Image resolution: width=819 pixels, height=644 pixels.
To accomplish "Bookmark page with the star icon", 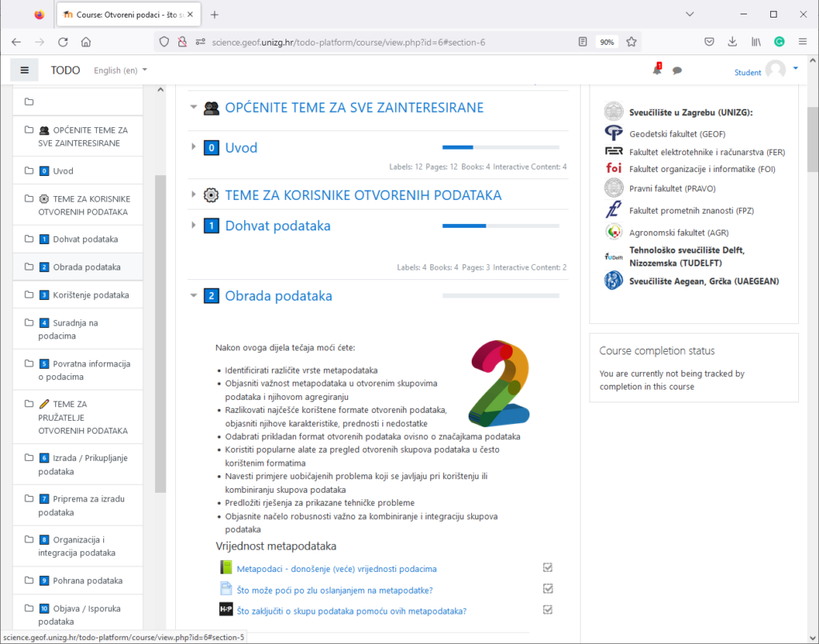I will click(x=631, y=42).
